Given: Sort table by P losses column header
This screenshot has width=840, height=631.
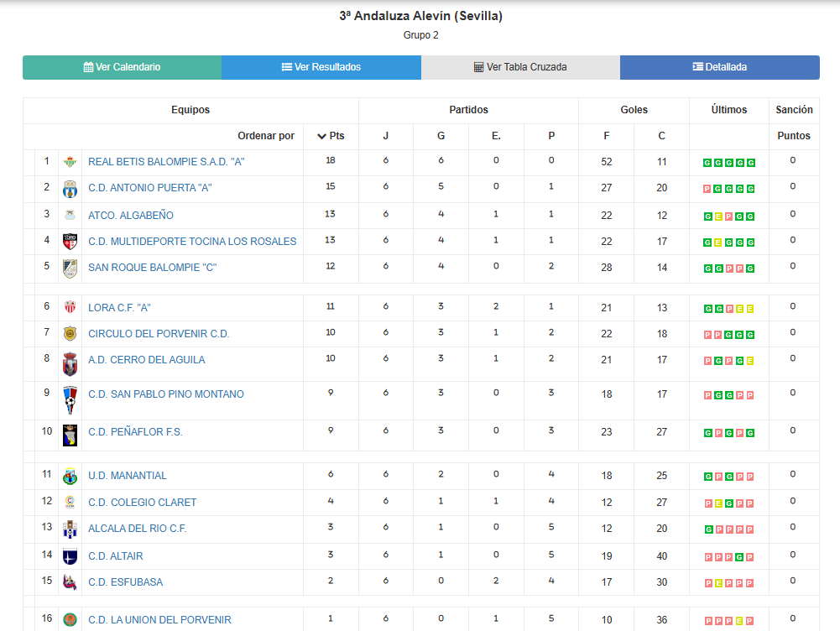Looking at the screenshot, I should [551, 136].
